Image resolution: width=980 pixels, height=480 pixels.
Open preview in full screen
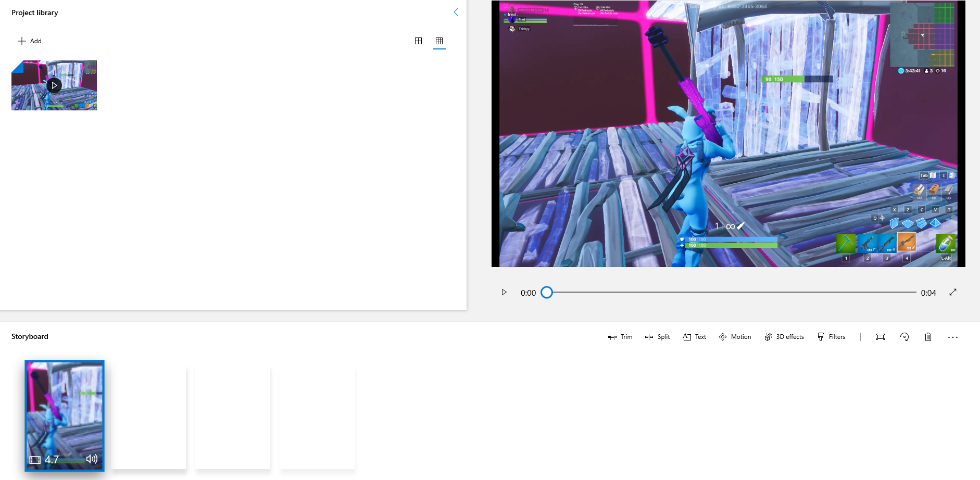pos(953,292)
